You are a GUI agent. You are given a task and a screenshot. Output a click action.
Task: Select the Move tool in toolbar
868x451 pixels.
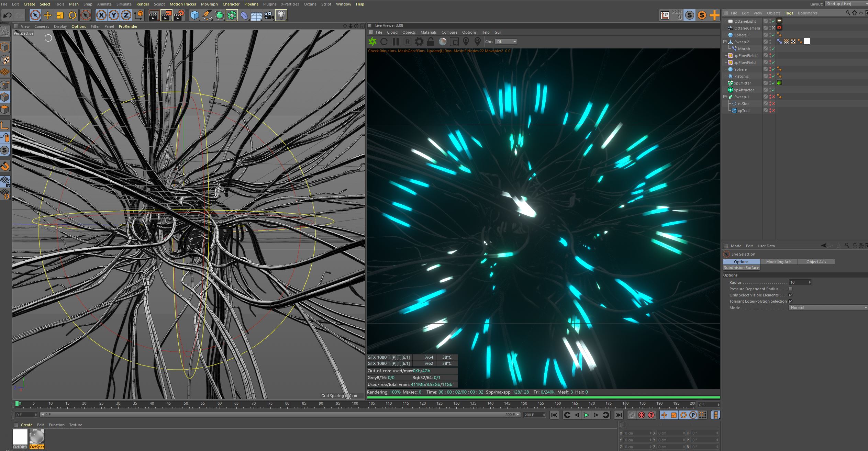[47, 15]
